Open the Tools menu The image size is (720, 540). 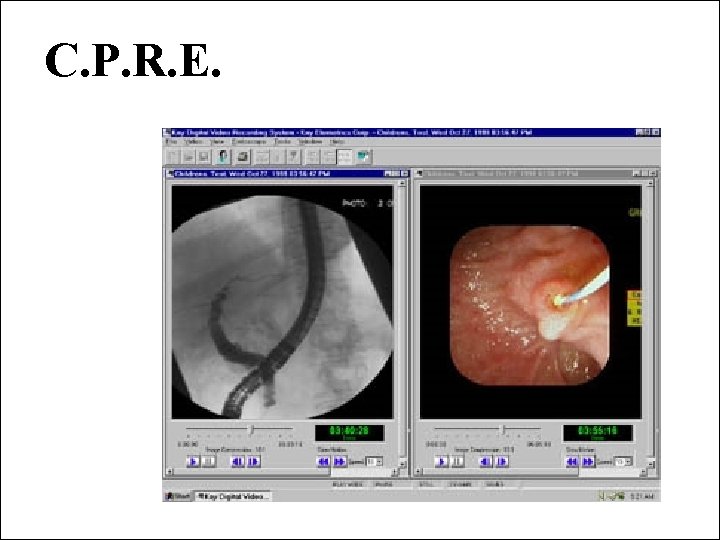click(x=282, y=142)
